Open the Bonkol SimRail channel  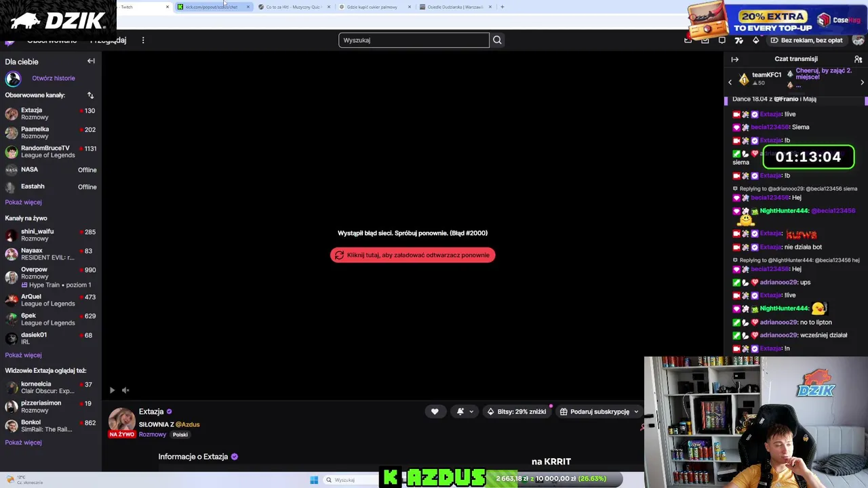click(x=51, y=426)
